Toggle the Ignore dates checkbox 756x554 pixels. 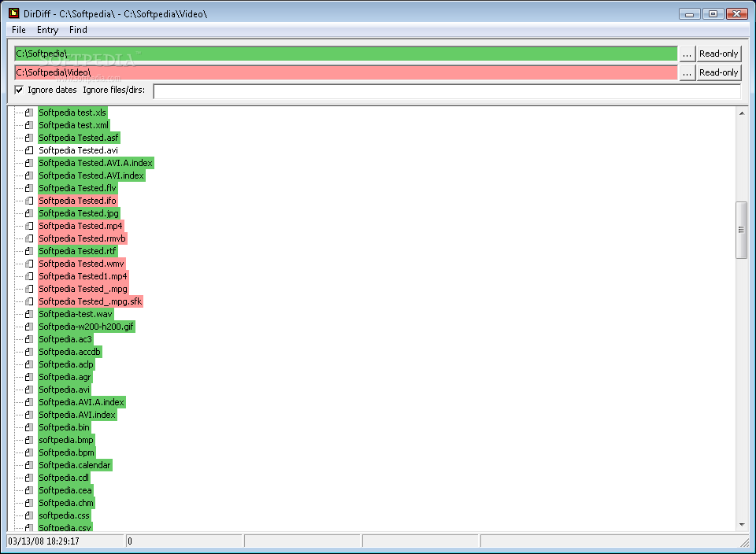(19, 90)
